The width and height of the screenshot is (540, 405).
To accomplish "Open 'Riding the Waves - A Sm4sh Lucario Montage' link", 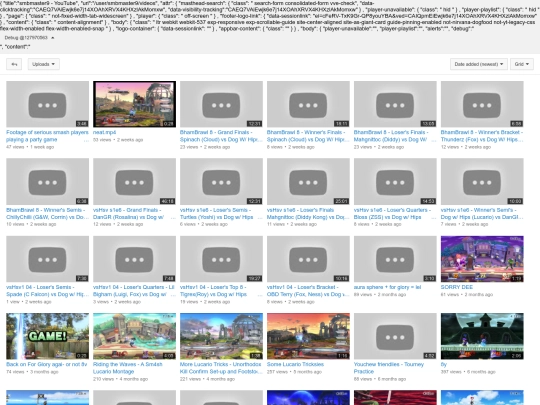I will (127, 368).
